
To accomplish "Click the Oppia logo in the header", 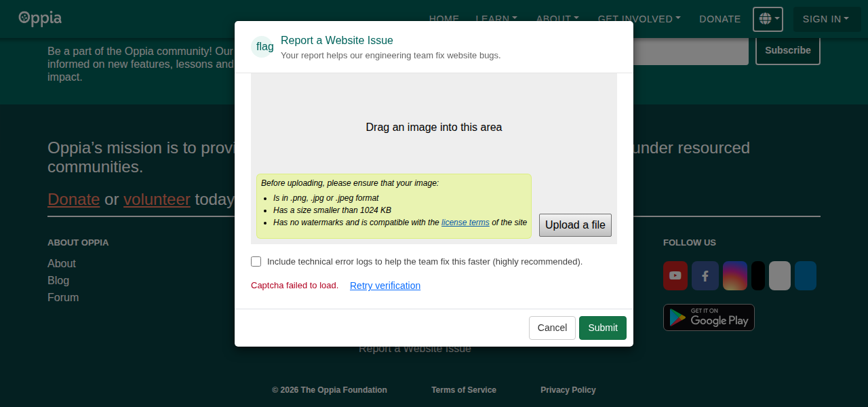I will 40,18.
